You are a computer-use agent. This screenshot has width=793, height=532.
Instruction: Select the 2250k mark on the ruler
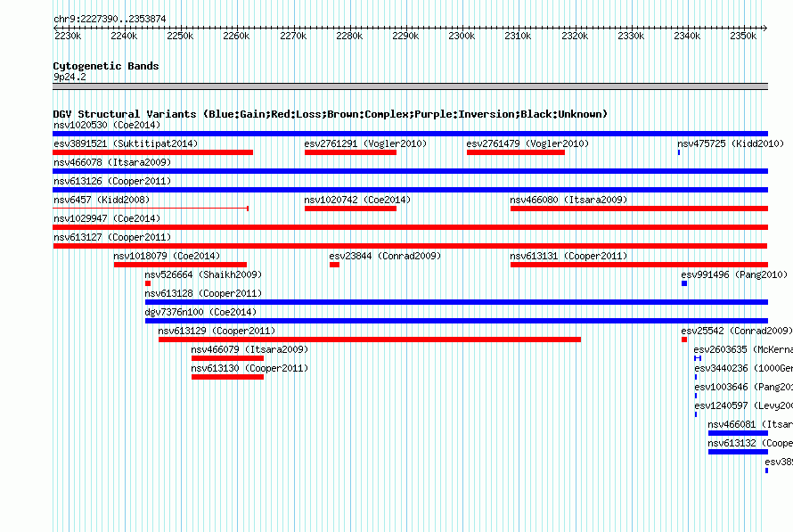[x=180, y=36]
